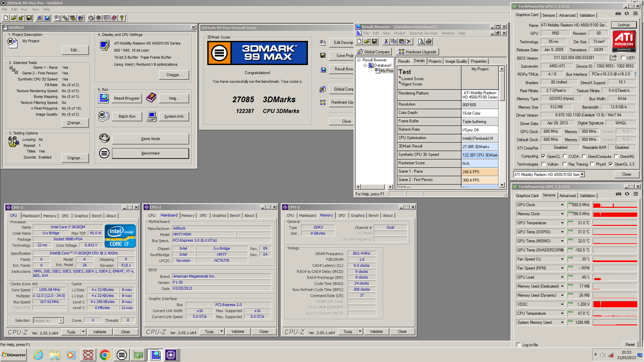
Task: Open Windows Explorer folder in taskbar
Action: click(55, 355)
